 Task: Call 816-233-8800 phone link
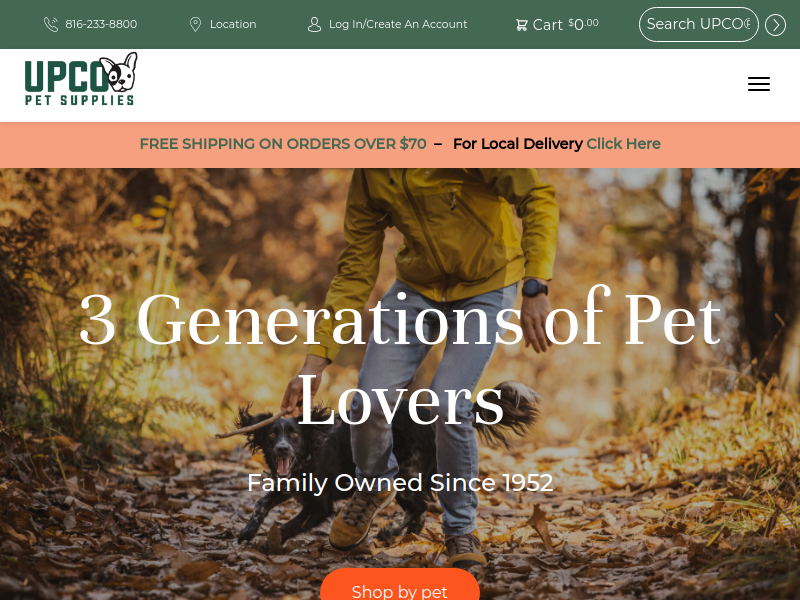(x=101, y=24)
